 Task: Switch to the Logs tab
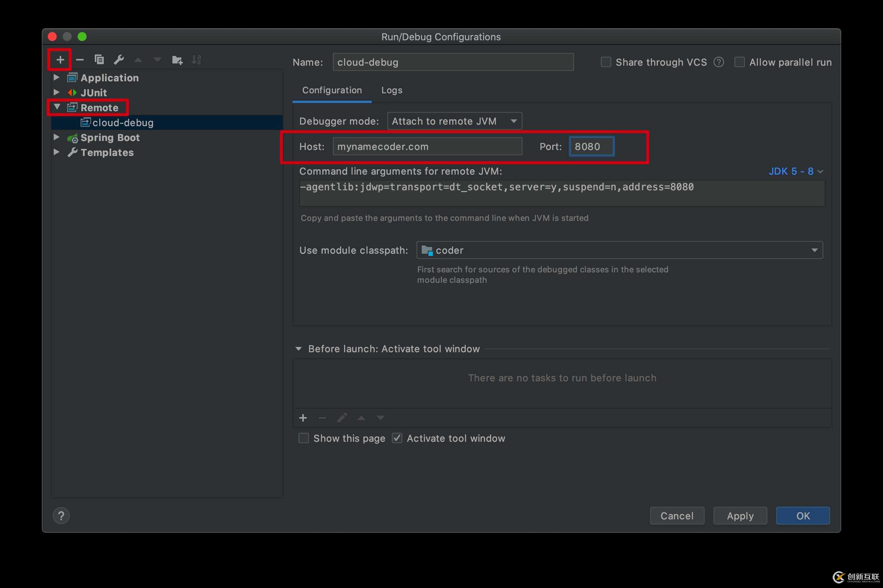coord(391,90)
